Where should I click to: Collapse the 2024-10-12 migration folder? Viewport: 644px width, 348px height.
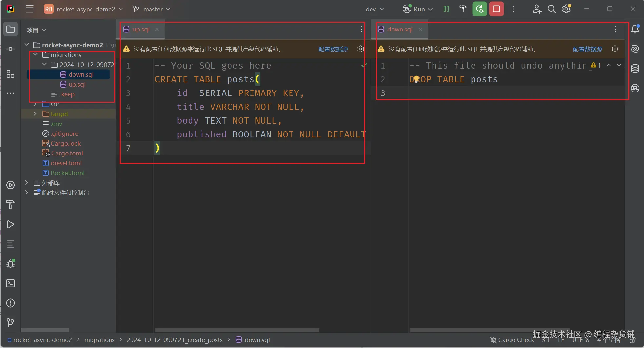[44, 64]
